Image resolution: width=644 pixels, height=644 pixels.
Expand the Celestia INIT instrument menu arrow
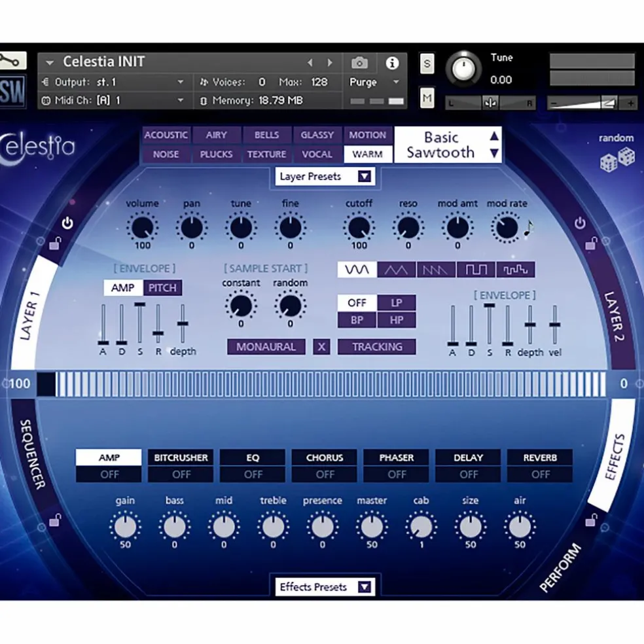point(50,63)
